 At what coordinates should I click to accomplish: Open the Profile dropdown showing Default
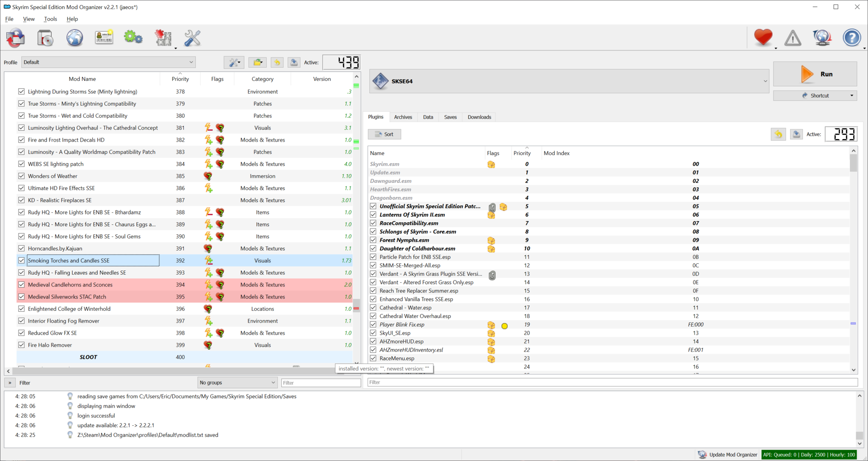click(x=108, y=62)
